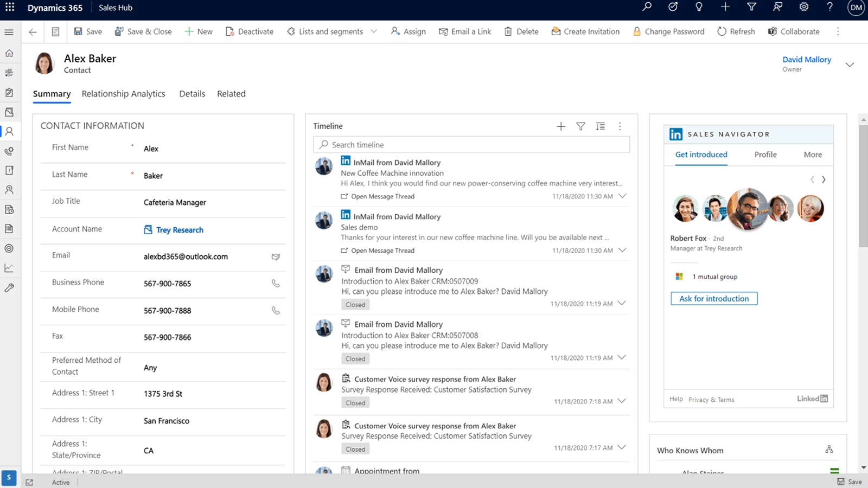The height and width of the screenshot is (488, 868).
Task: Click the phone icon beside Business Phone
Action: coord(276,284)
